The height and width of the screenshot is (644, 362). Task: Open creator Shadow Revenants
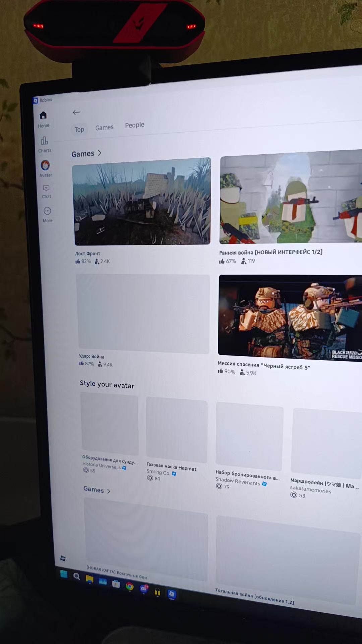click(238, 481)
